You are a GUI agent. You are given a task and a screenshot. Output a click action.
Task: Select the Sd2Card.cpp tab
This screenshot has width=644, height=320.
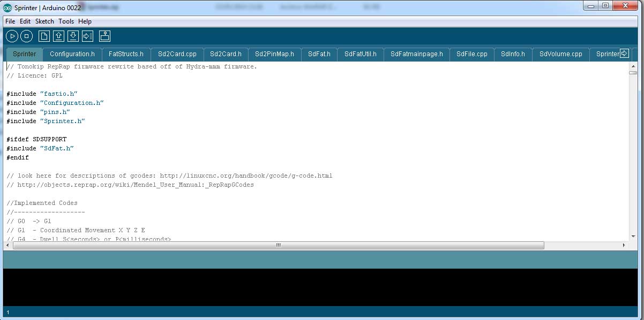177,54
